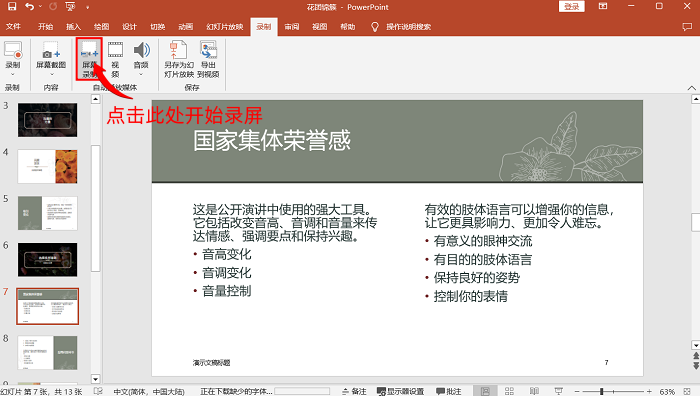Open the comments pane icon at ribbon right
Image resolution: width=700 pixels, height=396 pixels.
tap(687, 27)
